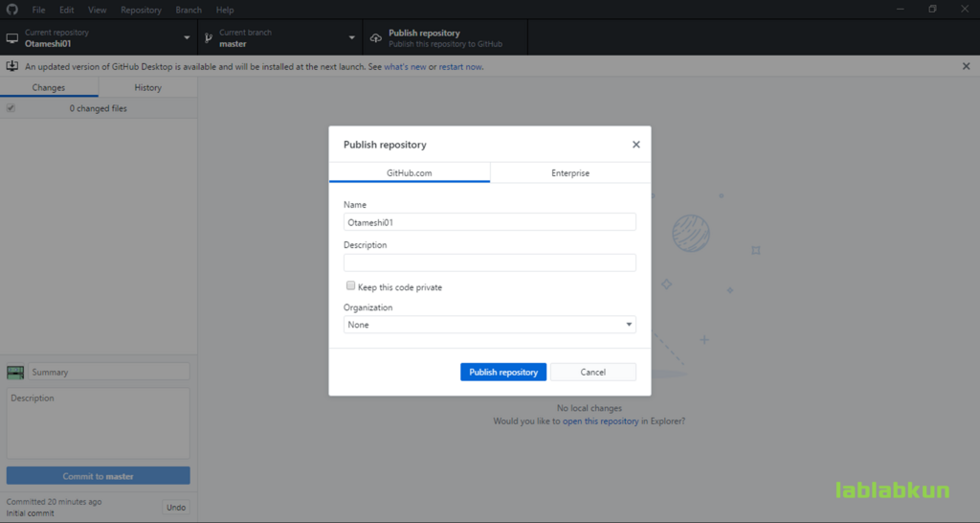Click the Publish repository toolbar button

click(x=445, y=37)
